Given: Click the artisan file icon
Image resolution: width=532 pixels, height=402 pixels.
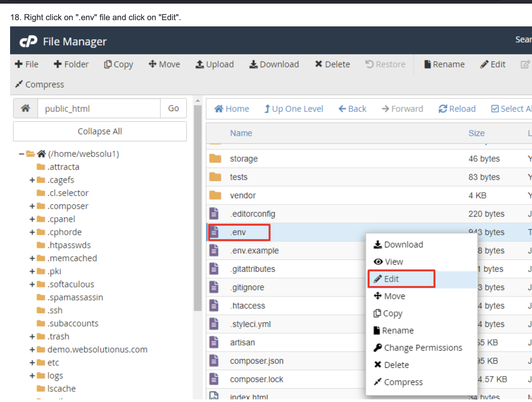Looking at the screenshot, I should [214, 342].
